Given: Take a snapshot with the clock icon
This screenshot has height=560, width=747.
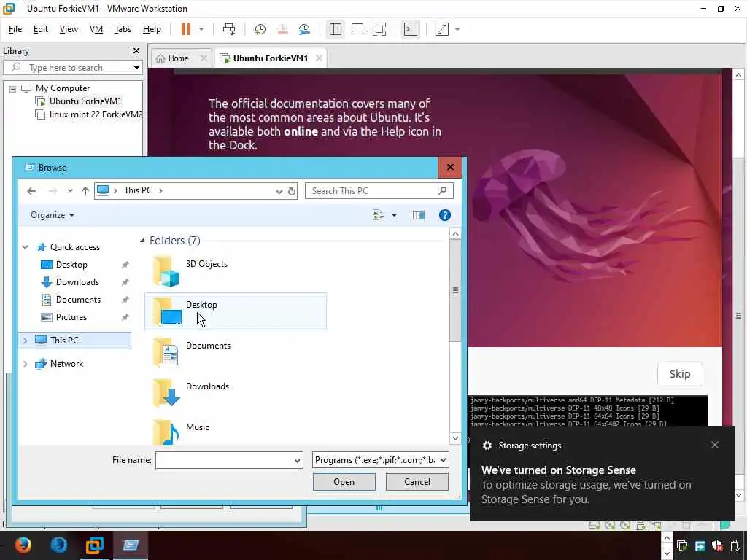Looking at the screenshot, I should 260,29.
